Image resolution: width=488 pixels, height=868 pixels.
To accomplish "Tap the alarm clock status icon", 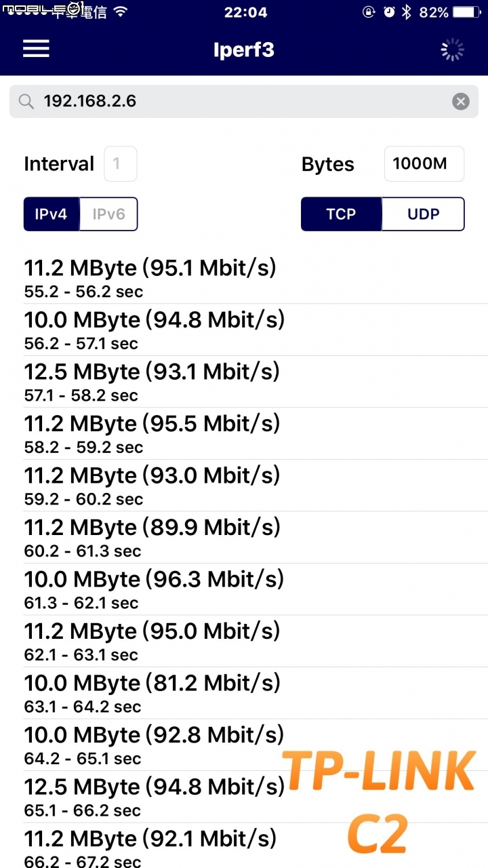I will pos(388,12).
